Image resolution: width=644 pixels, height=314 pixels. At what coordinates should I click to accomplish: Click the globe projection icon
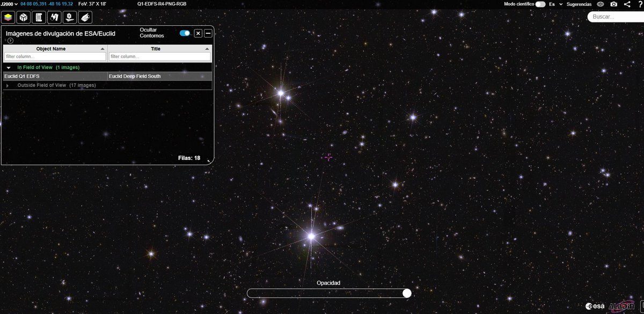[x=601, y=4]
